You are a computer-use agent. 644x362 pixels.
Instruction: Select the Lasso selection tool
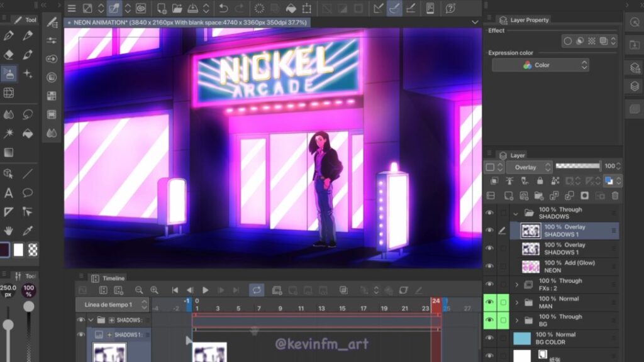point(28,114)
